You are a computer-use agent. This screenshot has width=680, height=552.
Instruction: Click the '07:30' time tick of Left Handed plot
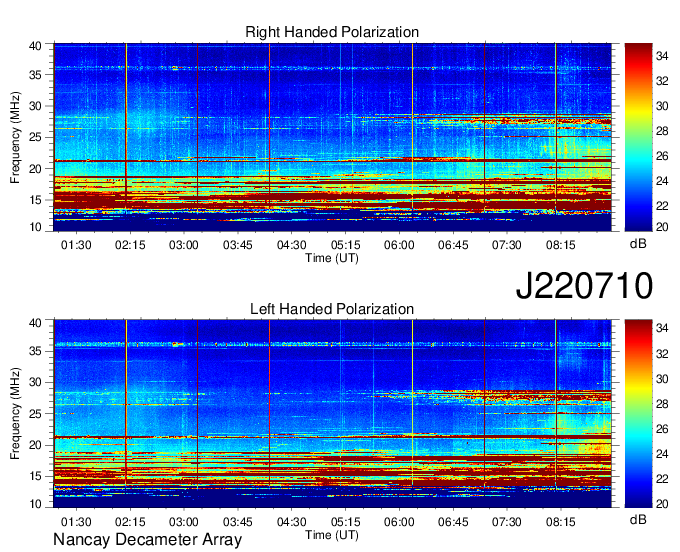[507, 522]
